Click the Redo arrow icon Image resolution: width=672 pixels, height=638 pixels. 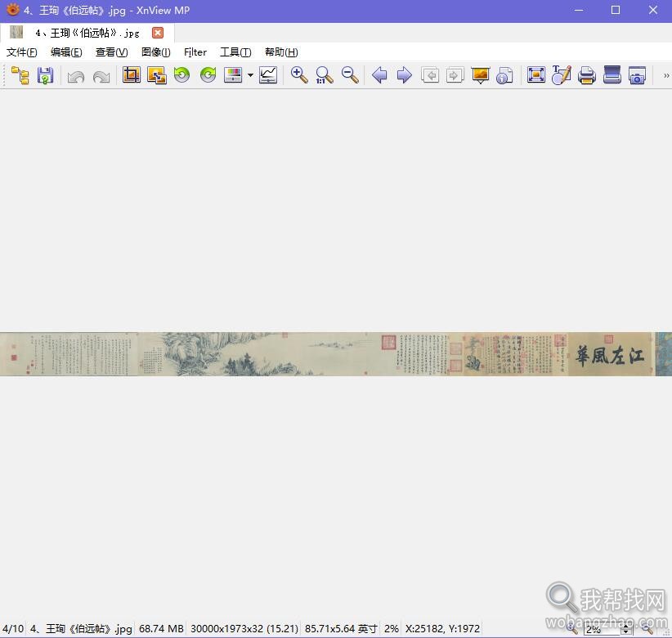pyautogui.click(x=101, y=76)
